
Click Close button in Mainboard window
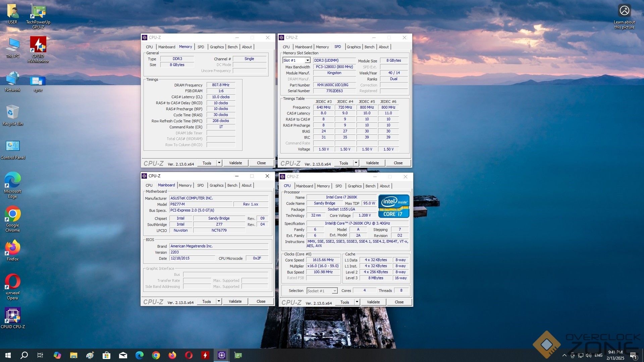click(x=261, y=301)
